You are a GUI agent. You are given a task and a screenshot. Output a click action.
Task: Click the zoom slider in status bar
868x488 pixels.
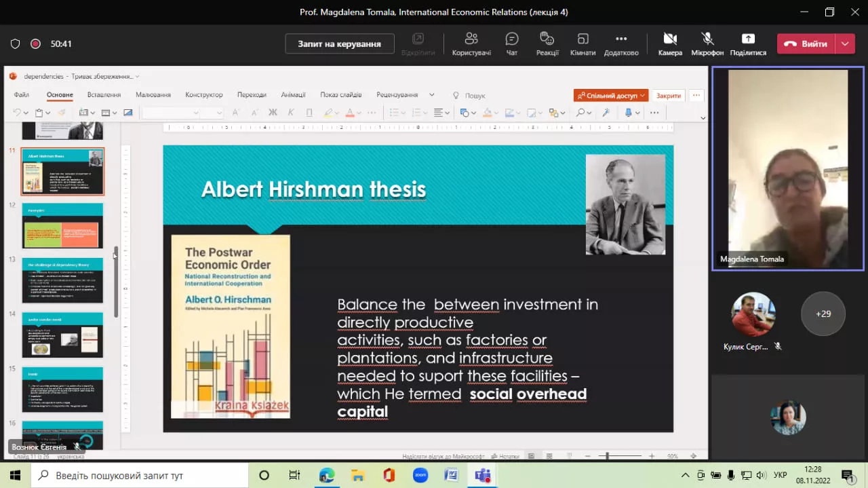608,457
